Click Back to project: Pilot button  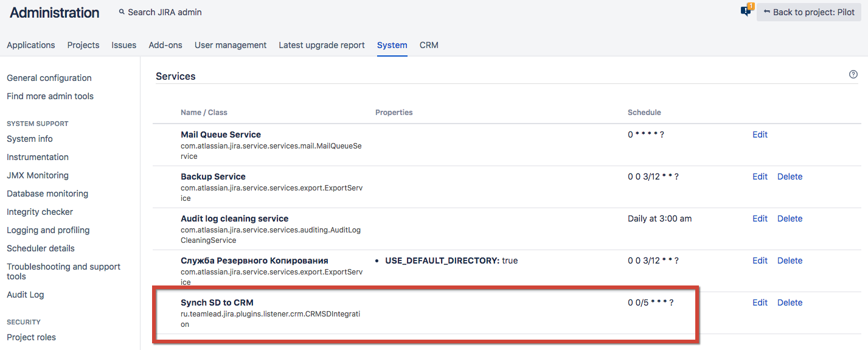pos(808,12)
